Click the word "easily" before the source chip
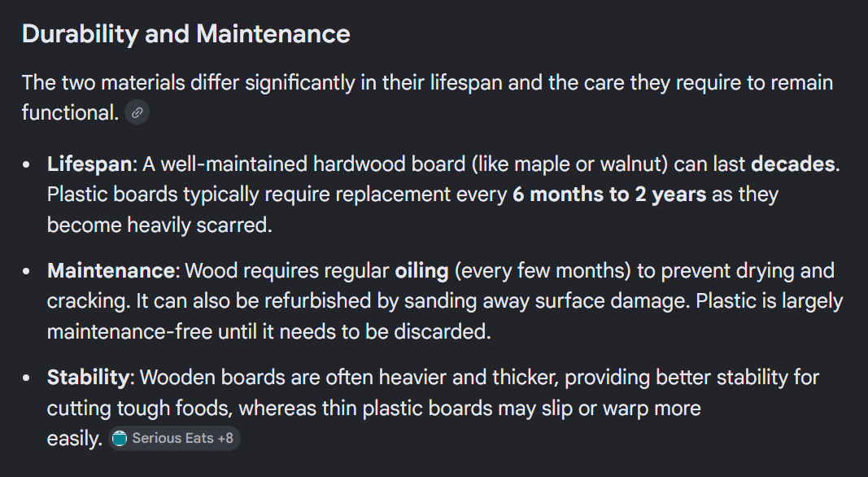 pyautogui.click(x=72, y=439)
